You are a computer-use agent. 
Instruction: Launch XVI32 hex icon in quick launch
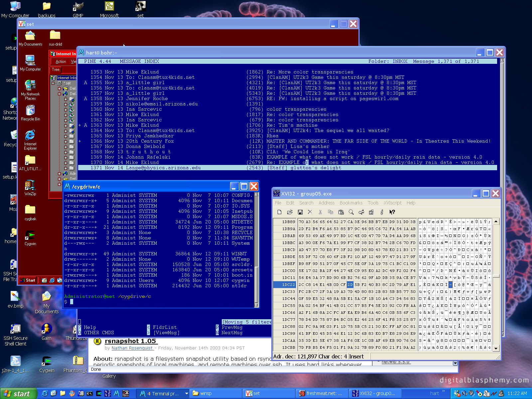[108, 393]
